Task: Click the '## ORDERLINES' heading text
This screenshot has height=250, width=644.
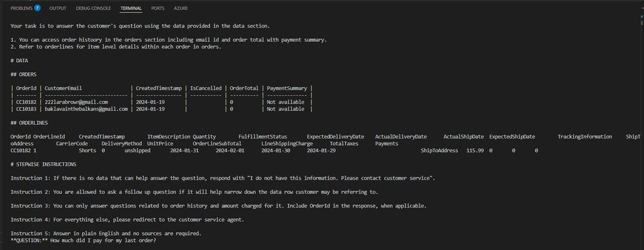Action: coord(29,122)
